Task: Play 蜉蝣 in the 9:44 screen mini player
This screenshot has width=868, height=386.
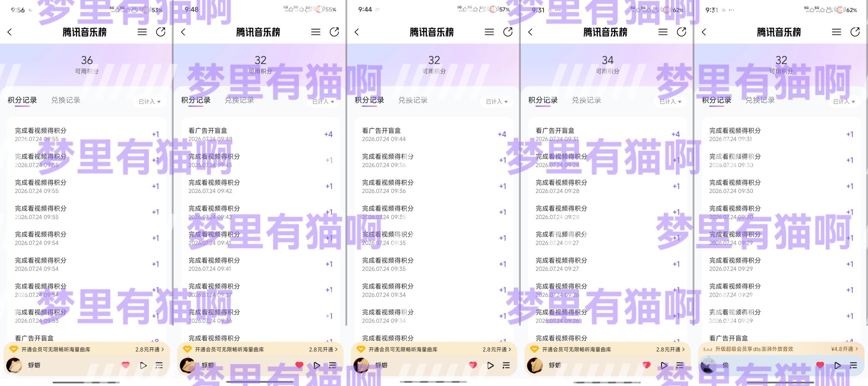Action: pos(490,365)
